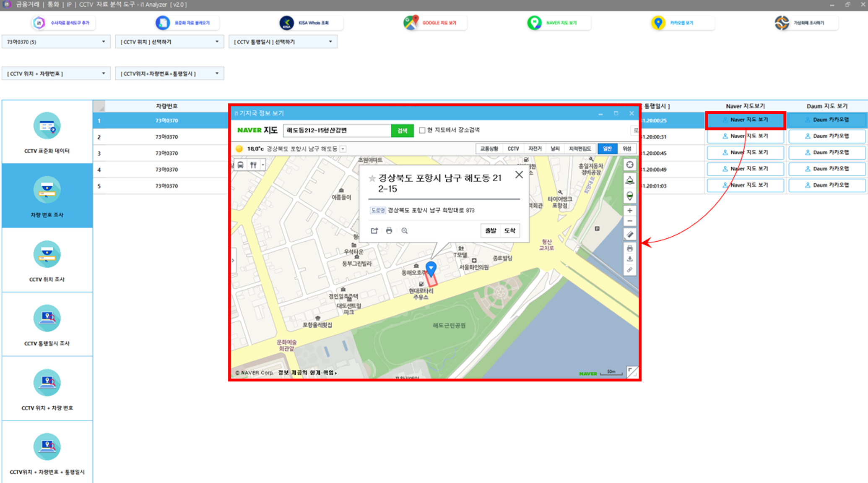Click the green 검색 search button
Viewport: 868px width, 483px height.
click(x=402, y=131)
